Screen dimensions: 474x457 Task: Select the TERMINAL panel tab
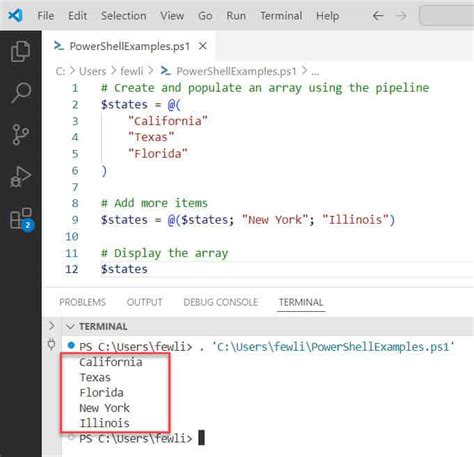pos(301,302)
